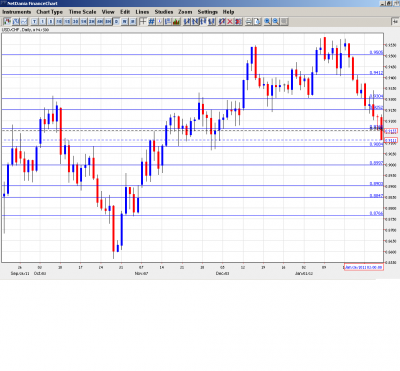400x371 pixels.
Task: Click the red X delete line icon
Action: tap(230, 22)
